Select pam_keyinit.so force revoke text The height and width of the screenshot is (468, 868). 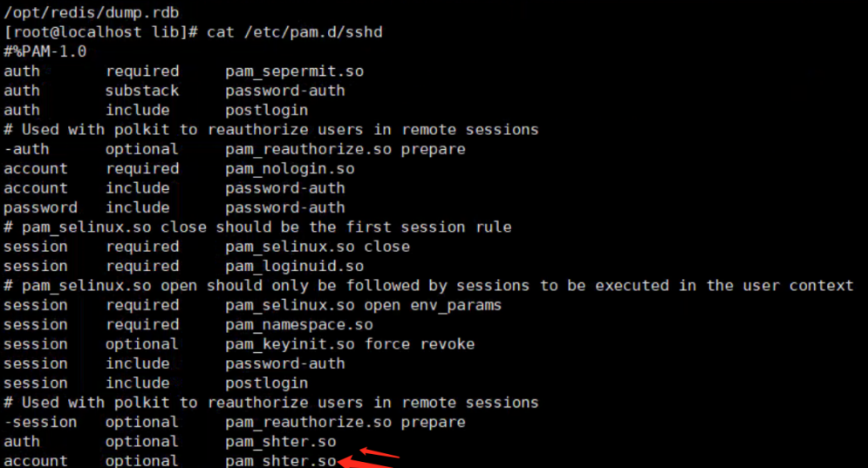tap(350, 344)
